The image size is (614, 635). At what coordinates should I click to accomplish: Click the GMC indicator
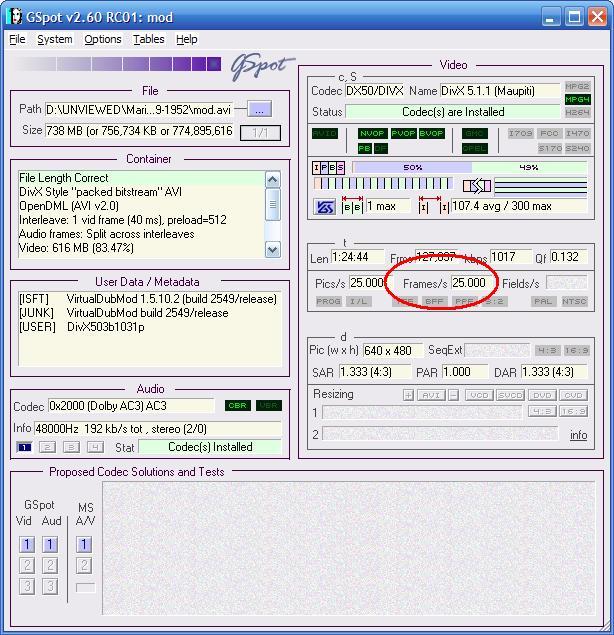475,133
